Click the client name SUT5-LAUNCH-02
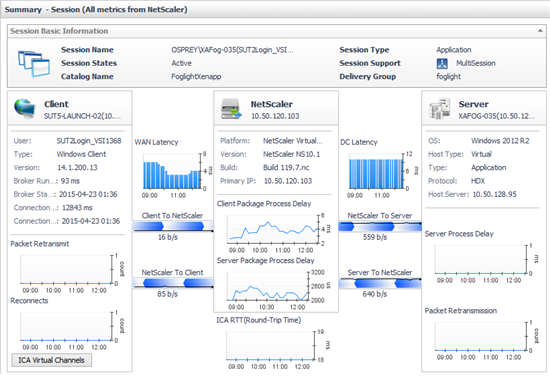This screenshot has width=550, height=376. click(x=82, y=116)
